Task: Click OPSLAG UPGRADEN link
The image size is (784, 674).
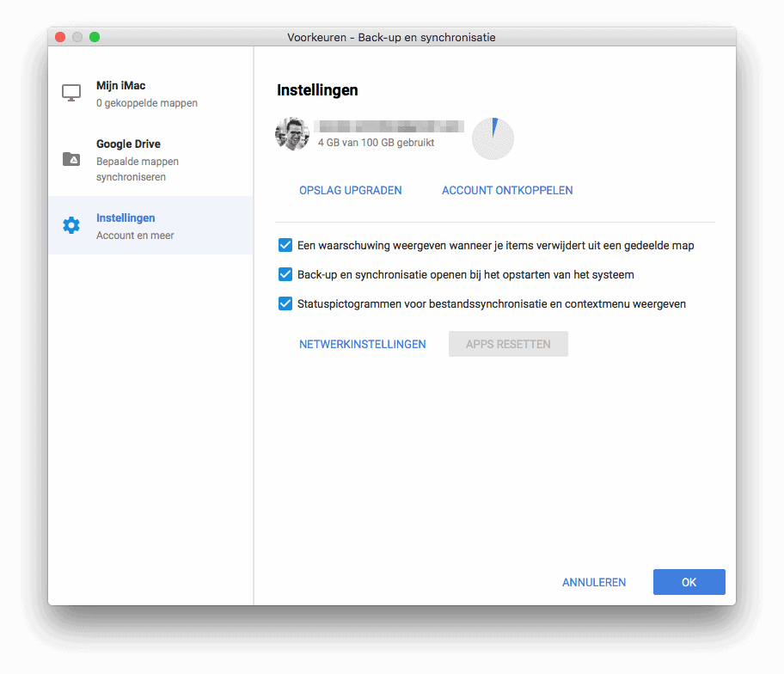Action: pos(351,191)
